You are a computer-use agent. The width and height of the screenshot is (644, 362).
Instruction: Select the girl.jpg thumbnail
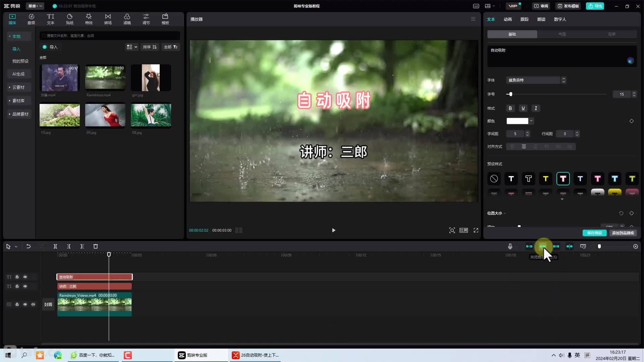tap(151, 78)
